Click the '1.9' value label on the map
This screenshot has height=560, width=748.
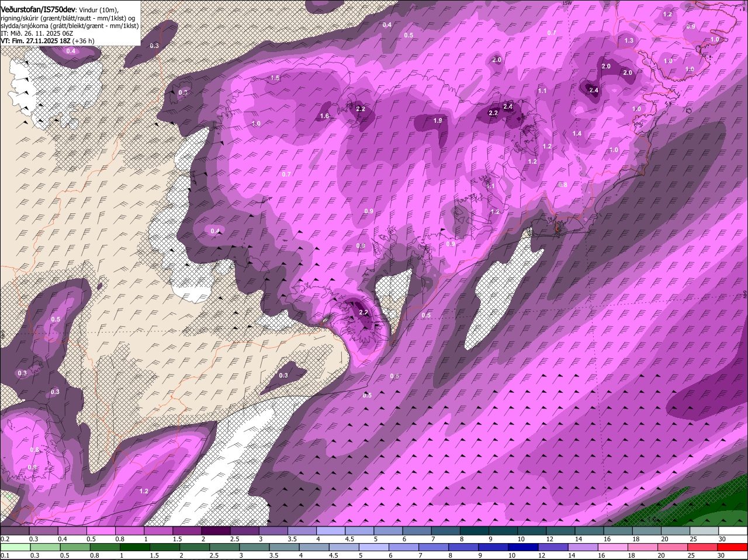[438, 120]
